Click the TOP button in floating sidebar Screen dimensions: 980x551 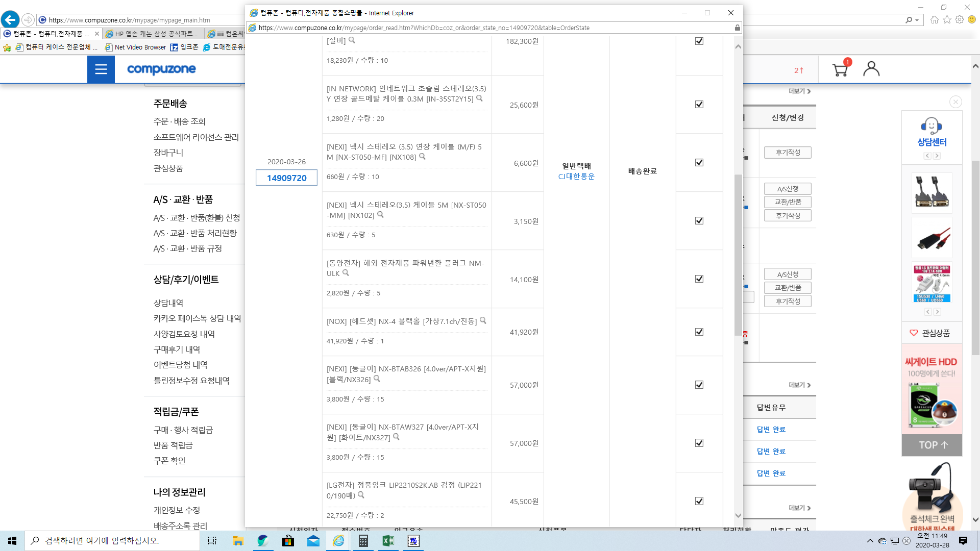[x=932, y=445]
